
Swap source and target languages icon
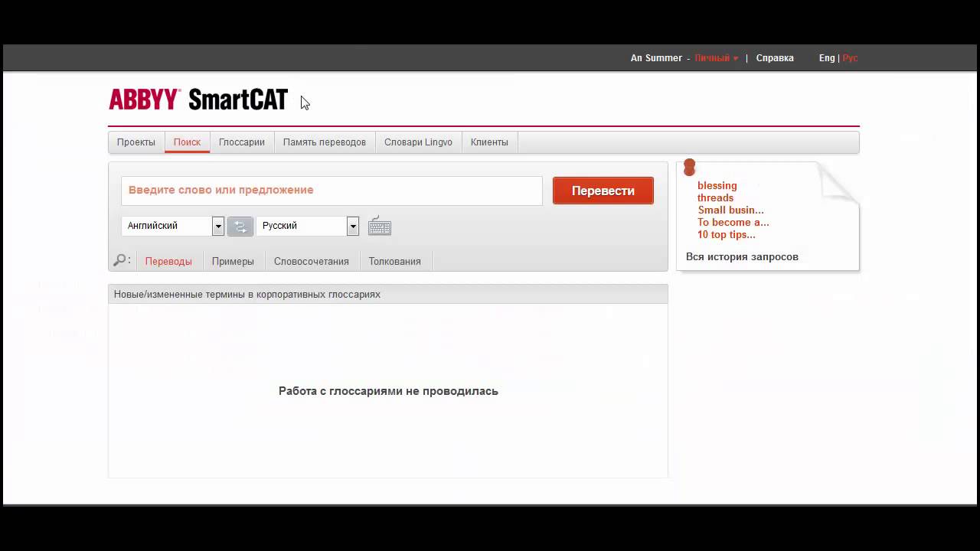tap(240, 227)
